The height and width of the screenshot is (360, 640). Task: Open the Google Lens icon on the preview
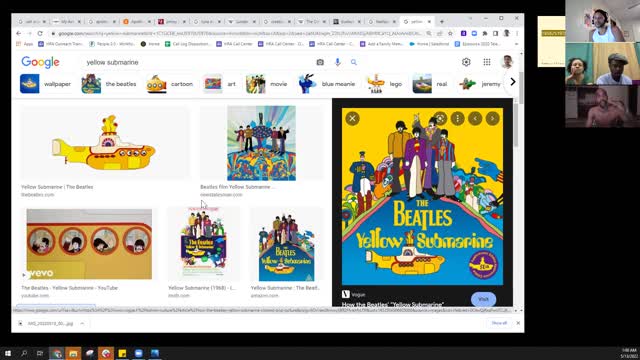tap(440, 119)
